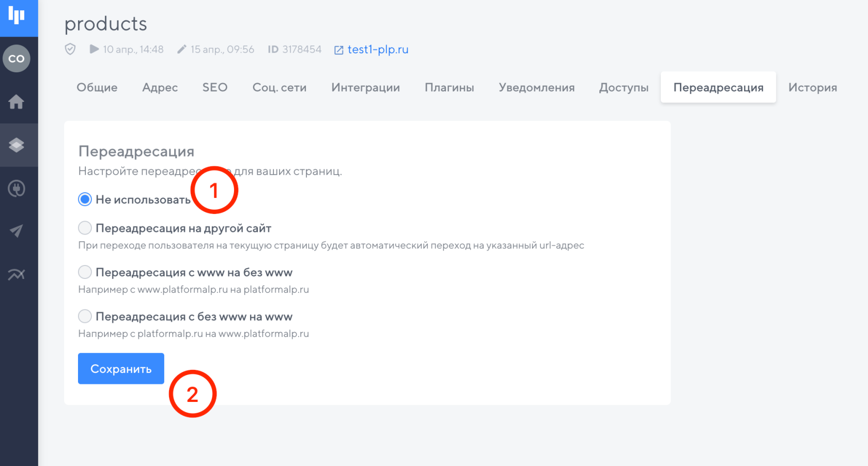Open the analytics chart icon in sidebar
The height and width of the screenshot is (466, 868).
[x=17, y=274]
